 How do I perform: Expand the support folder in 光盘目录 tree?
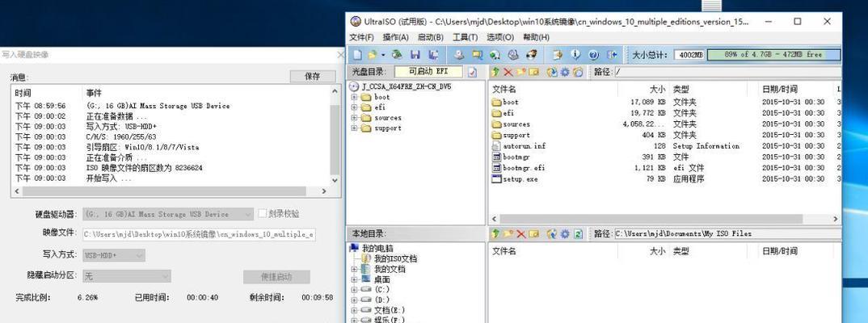tap(354, 128)
